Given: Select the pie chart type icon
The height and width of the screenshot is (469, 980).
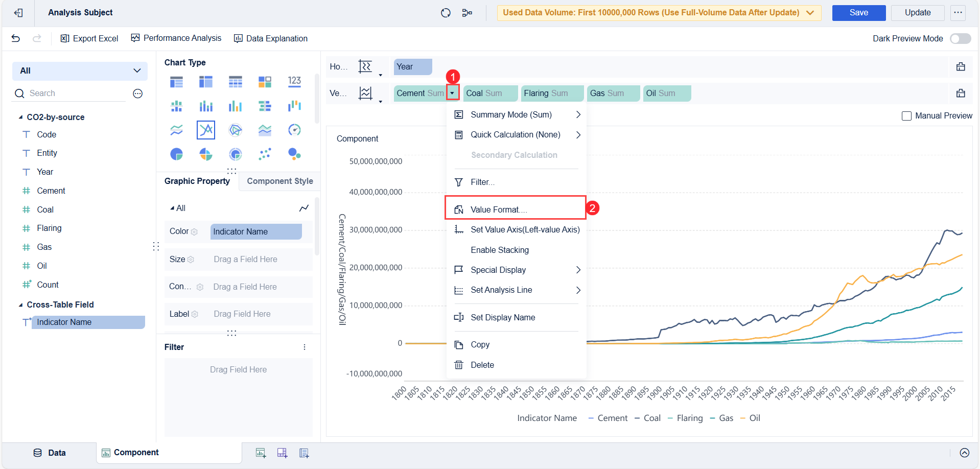Looking at the screenshot, I should tap(176, 154).
